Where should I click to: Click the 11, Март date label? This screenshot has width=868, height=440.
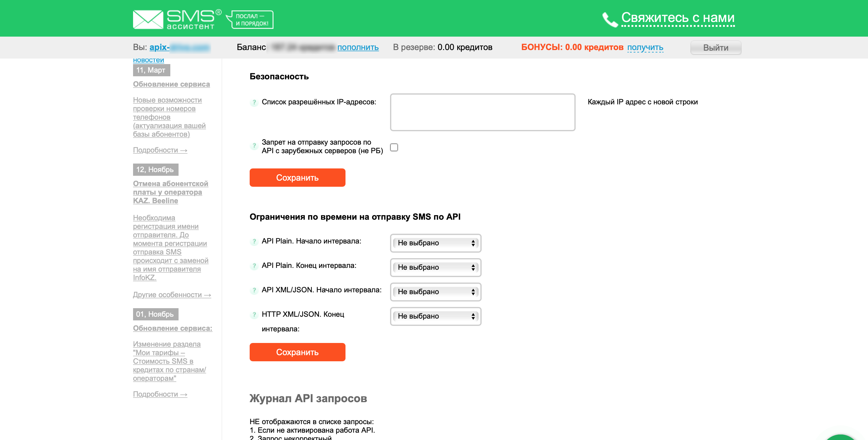pos(151,70)
